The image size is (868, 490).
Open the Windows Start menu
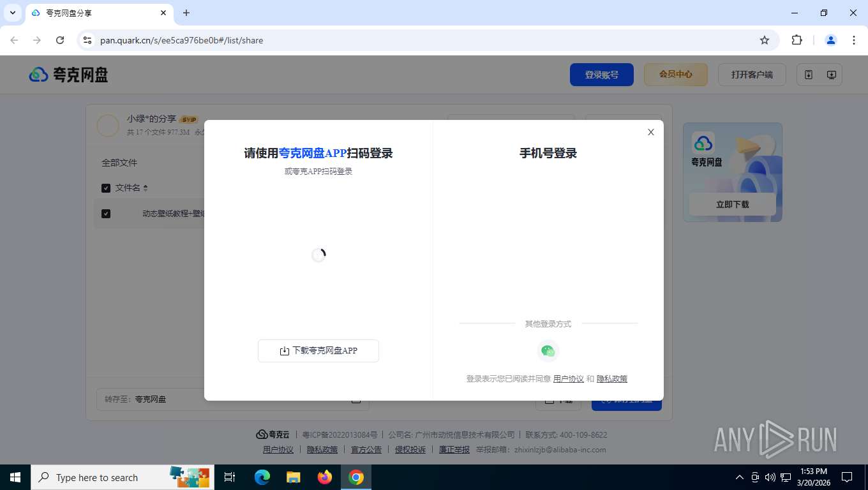[15, 477]
